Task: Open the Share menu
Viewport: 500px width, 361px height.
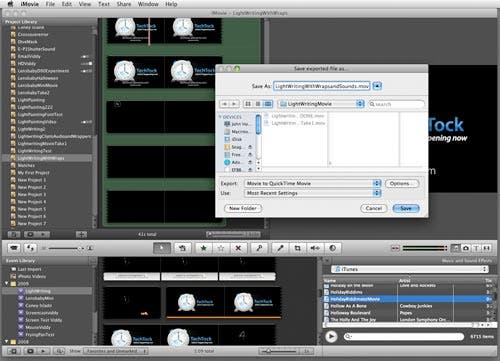Action: [x=124, y=4]
